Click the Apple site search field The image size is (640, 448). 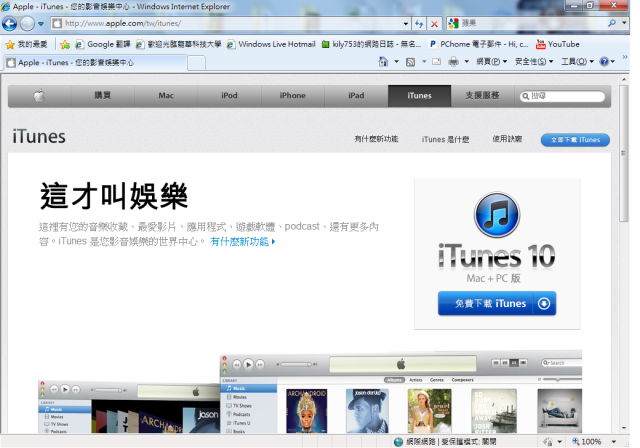pyautogui.click(x=562, y=96)
